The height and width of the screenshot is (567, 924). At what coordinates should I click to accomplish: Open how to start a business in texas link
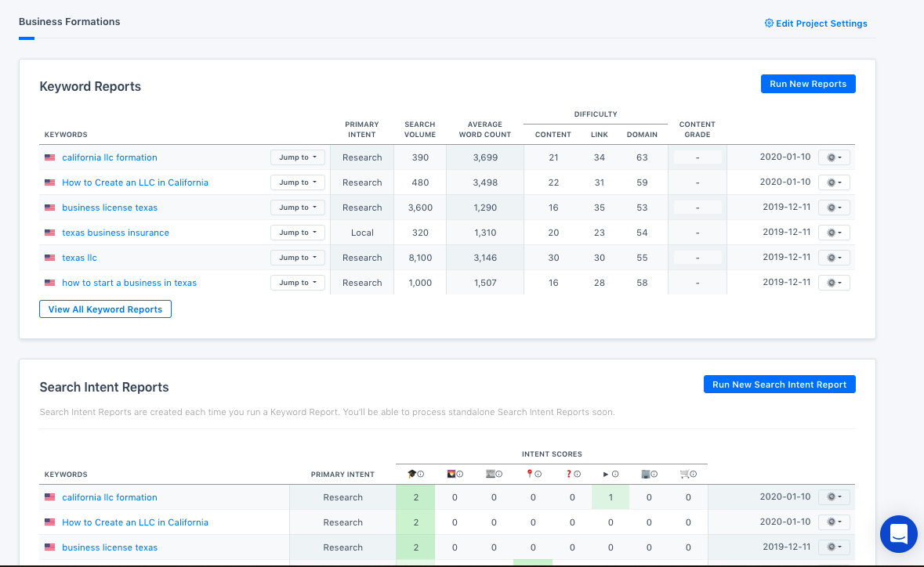point(129,283)
